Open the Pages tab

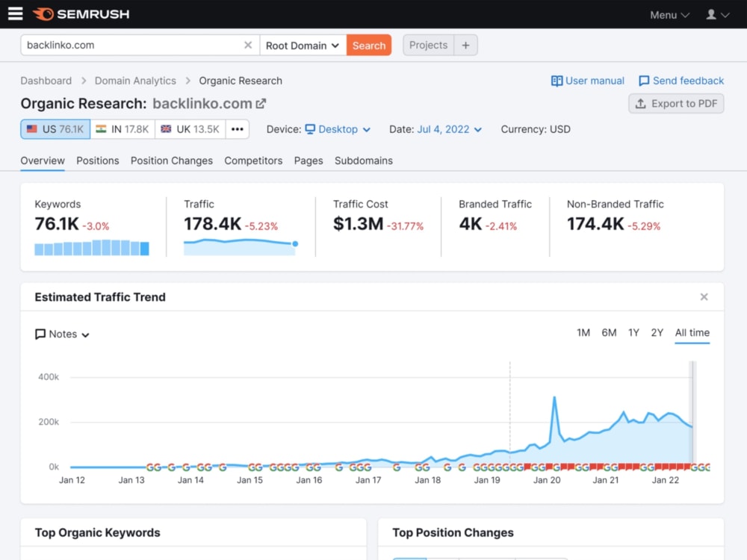tap(309, 161)
